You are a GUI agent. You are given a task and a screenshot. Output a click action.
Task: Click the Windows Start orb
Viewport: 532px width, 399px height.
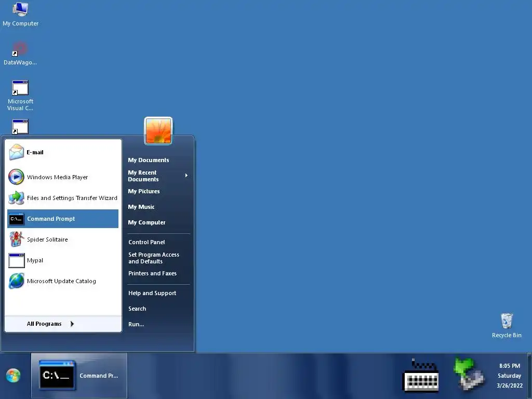pos(13,376)
